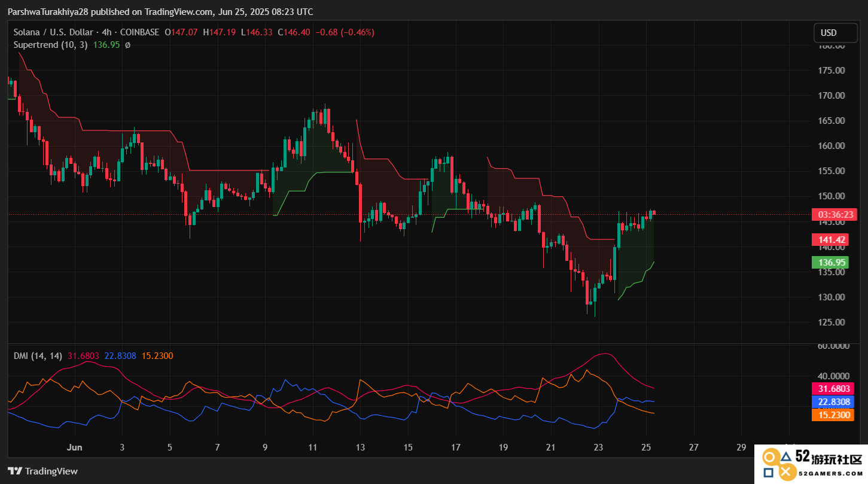
Task: Click the date 3 on the time axis
Action: click(122, 448)
